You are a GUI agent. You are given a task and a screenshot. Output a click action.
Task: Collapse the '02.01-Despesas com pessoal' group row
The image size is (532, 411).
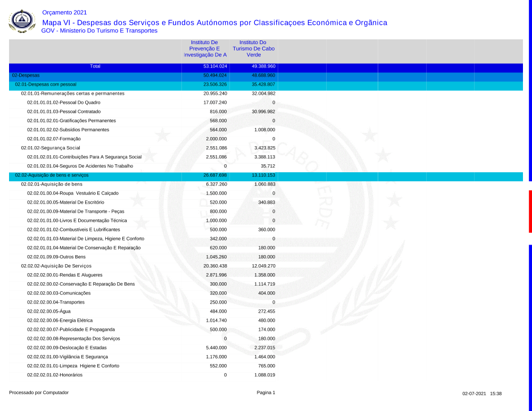pyautogui.click(x=46, y=85)
